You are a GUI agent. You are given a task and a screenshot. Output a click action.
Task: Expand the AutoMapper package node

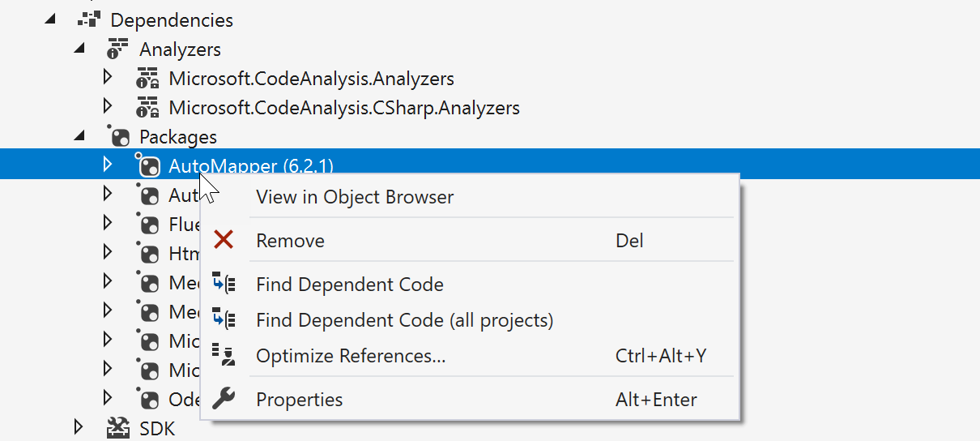108,165
